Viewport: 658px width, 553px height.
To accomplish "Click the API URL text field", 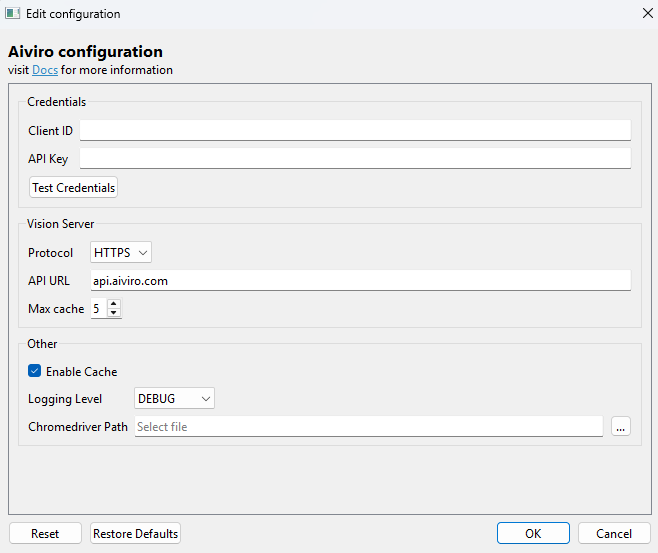I will coord(360,280).
